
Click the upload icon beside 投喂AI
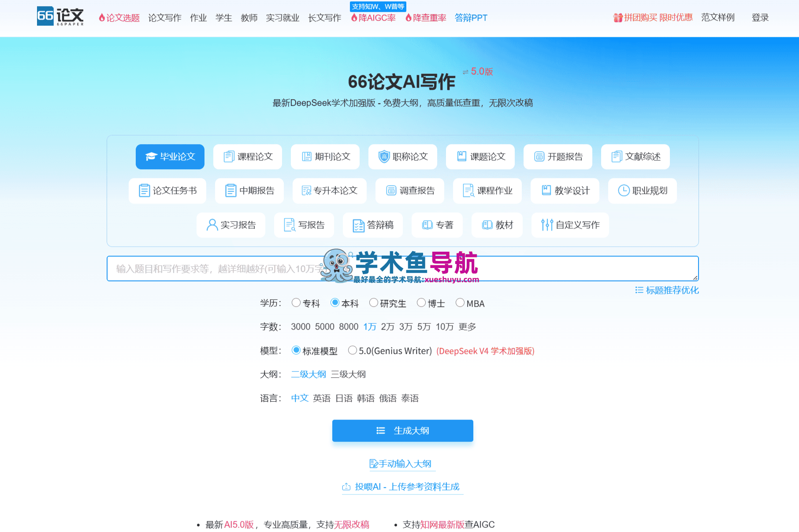(346, 487)
